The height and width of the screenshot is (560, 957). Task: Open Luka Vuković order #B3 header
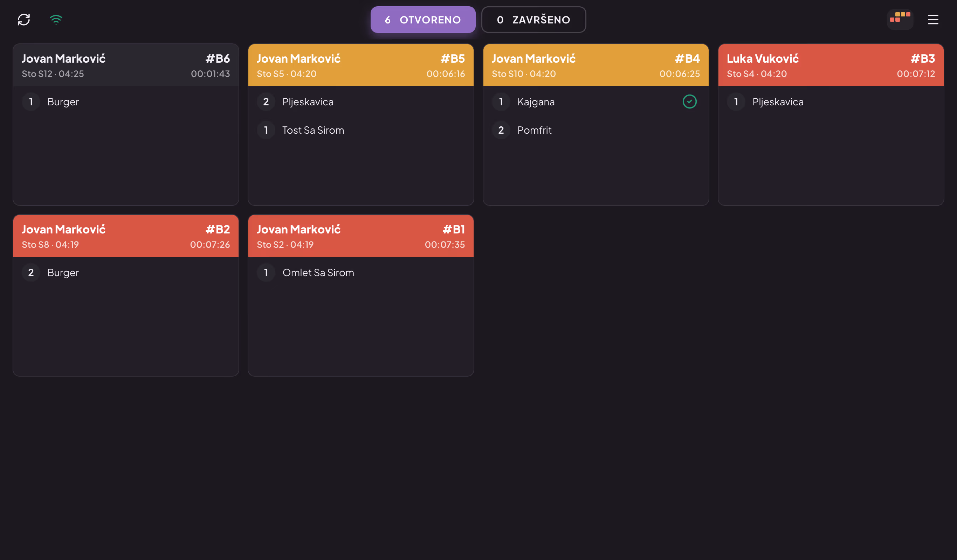point(831,65)
